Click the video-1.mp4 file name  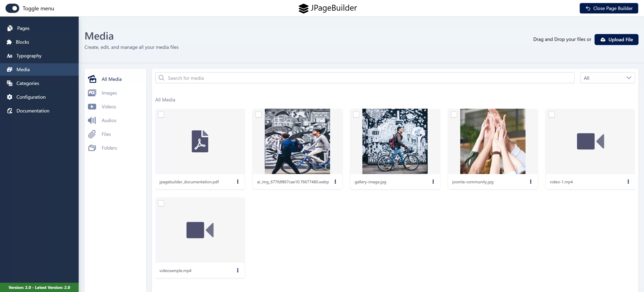(x=561, y=182)
